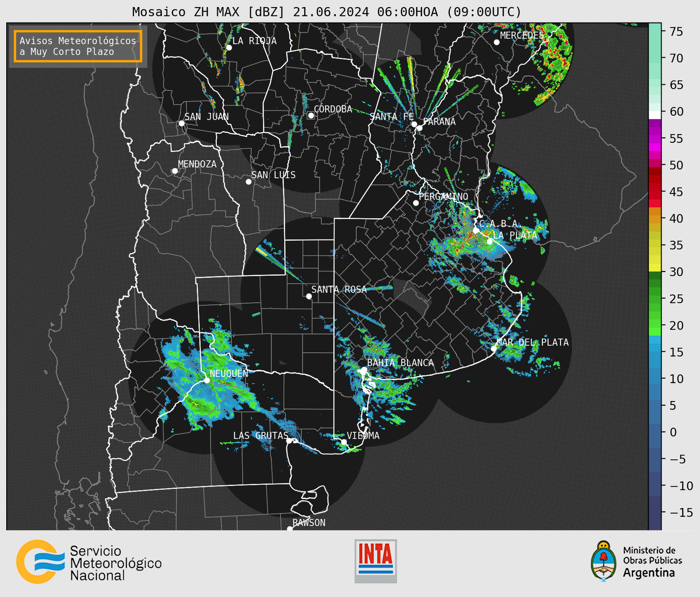Image resolution: width=700 pixels, height=597 pixels.
Task: Click the yellow 30 dBZ colorbar segment
Action: [x=655, y=268]
